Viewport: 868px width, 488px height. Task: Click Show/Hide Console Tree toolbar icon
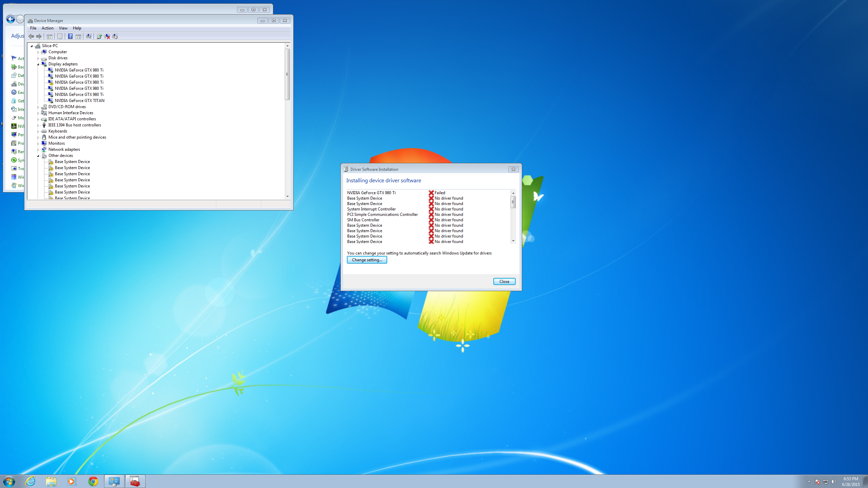click(50, 36)
